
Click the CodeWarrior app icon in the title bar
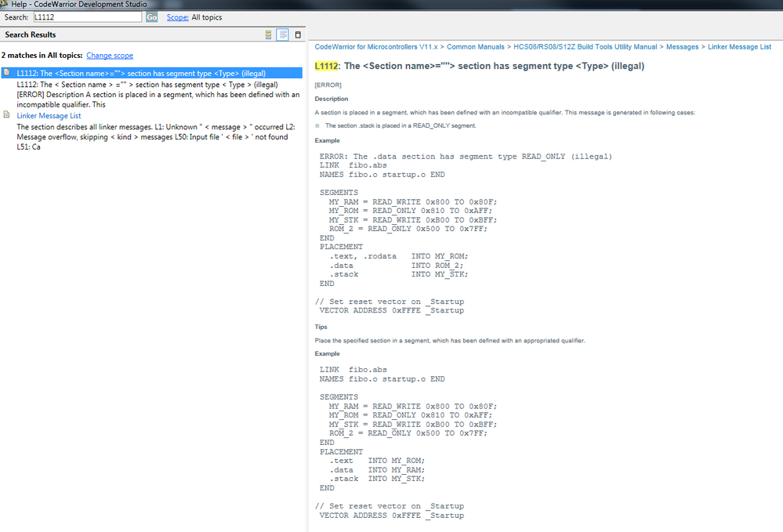tap(4, 4)
